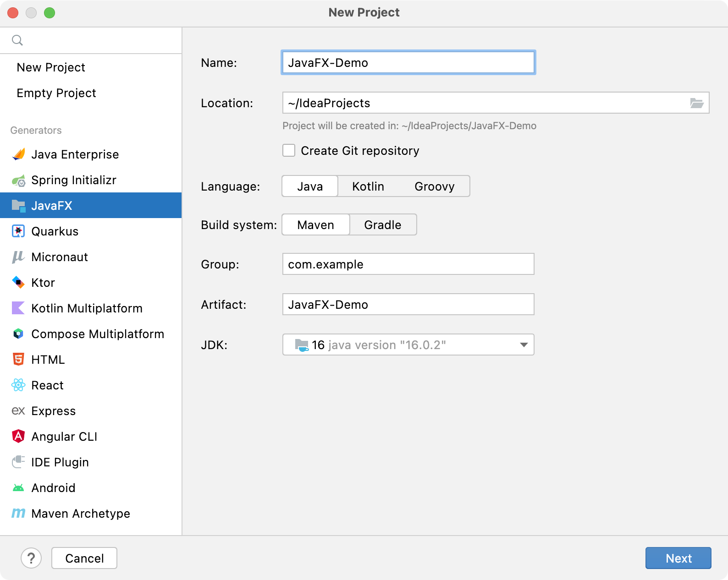Select HTML generator label
The height and width of the screenshot is (580, 728).
tap(48, 360)
